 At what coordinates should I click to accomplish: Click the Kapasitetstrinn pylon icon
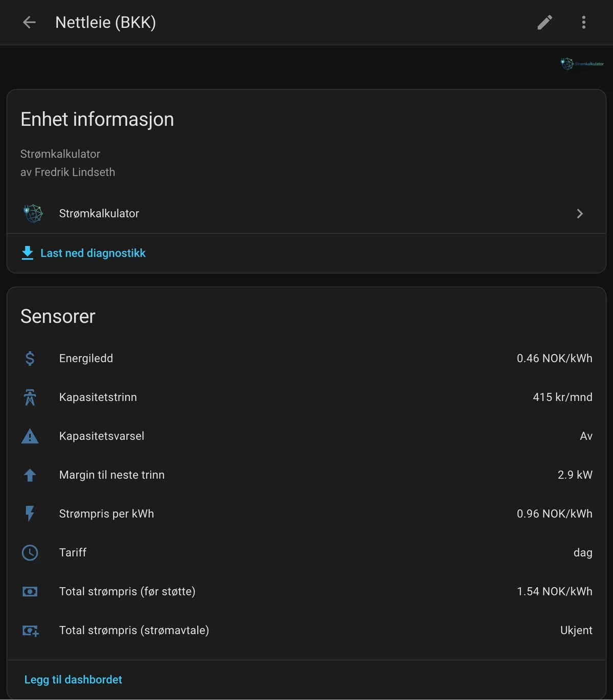(30, 397)
